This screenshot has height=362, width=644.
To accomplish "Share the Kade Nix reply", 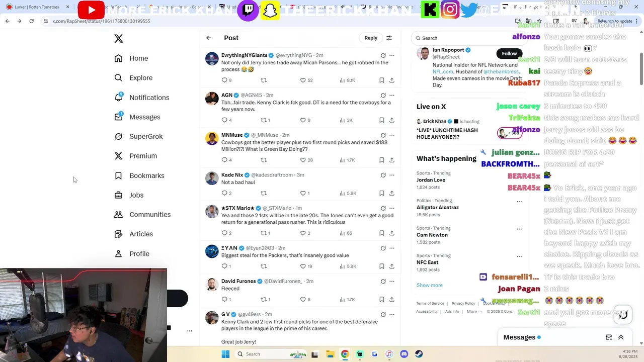I will (x=392, y=193).
